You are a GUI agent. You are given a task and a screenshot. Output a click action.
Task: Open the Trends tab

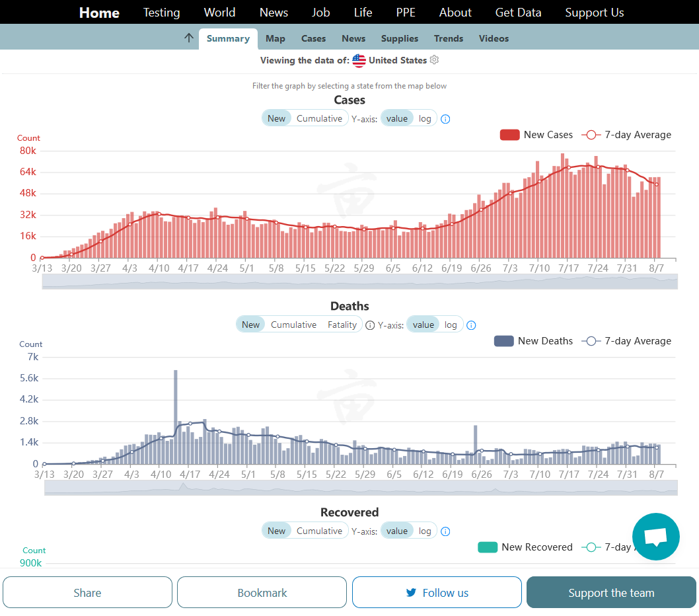[449, 38]
